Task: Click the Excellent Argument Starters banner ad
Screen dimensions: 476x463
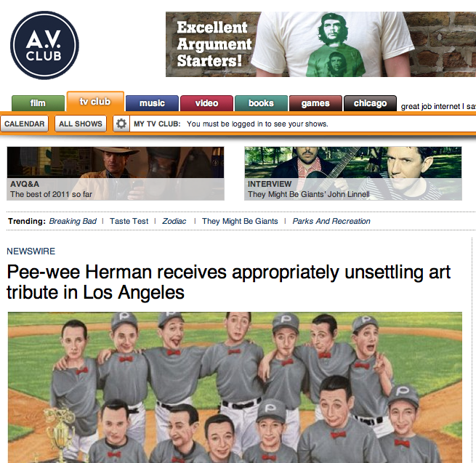Action: point(321,44)
